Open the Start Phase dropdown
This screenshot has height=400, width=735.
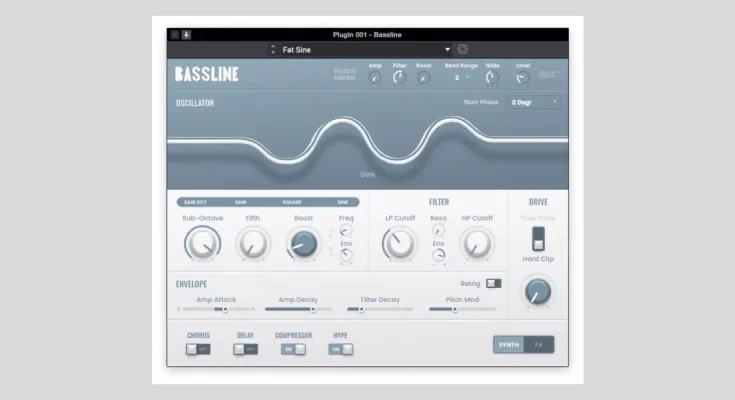[x=534, y=102]
